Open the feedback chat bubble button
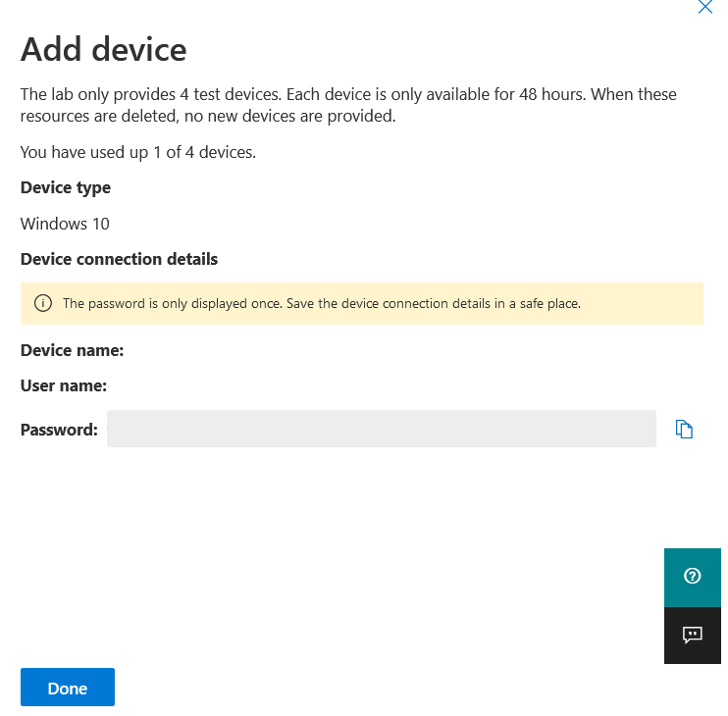The width and height of the screenshot is (728, 716). [x=692, y=635]
